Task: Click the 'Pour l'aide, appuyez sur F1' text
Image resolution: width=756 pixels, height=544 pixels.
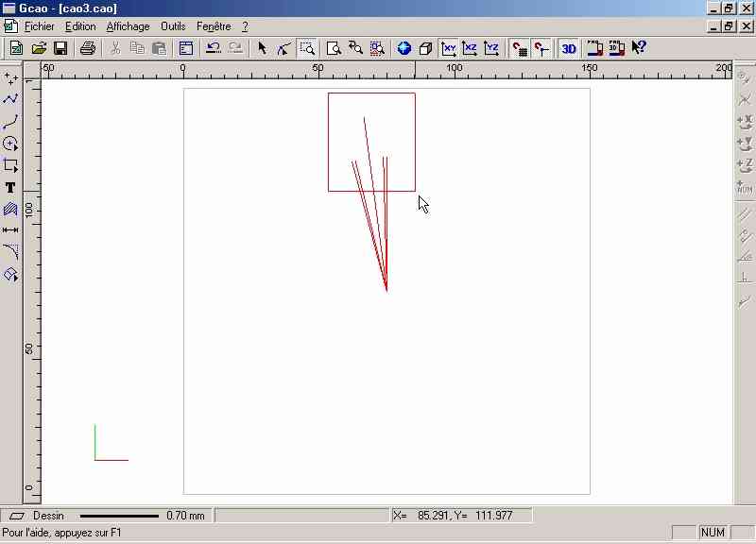Action: [61, 533]
